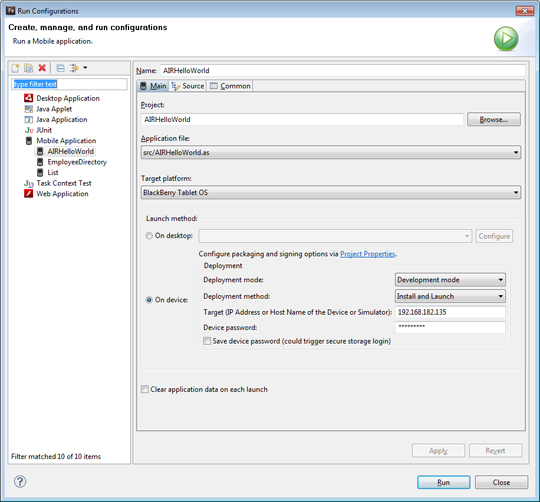Open the Deployment mode dropdown
Viewport: 540px width, 502px height.
450,280
